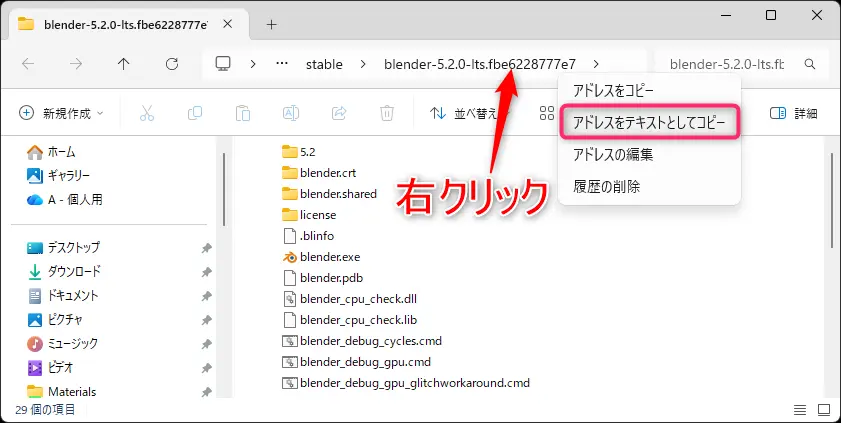This screenshot has width=841, height=423.
Task: Expand chevron after blender-5.2.0-lts breadcrumb
Action: 596,64
